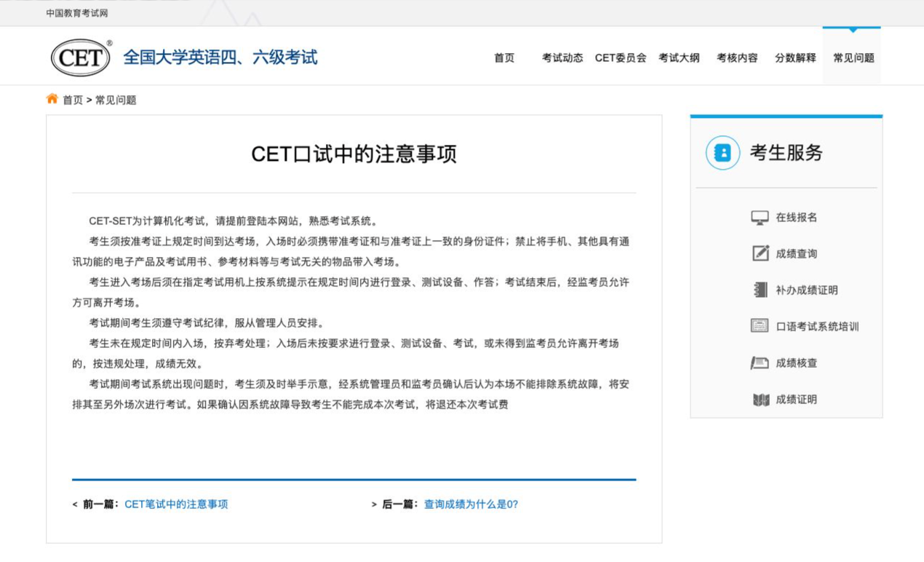Click the paragraph starting with CET-SET为计算机化考试
Image resolution: width=924 pixels, height=562 pixels.
pos(233,221)
